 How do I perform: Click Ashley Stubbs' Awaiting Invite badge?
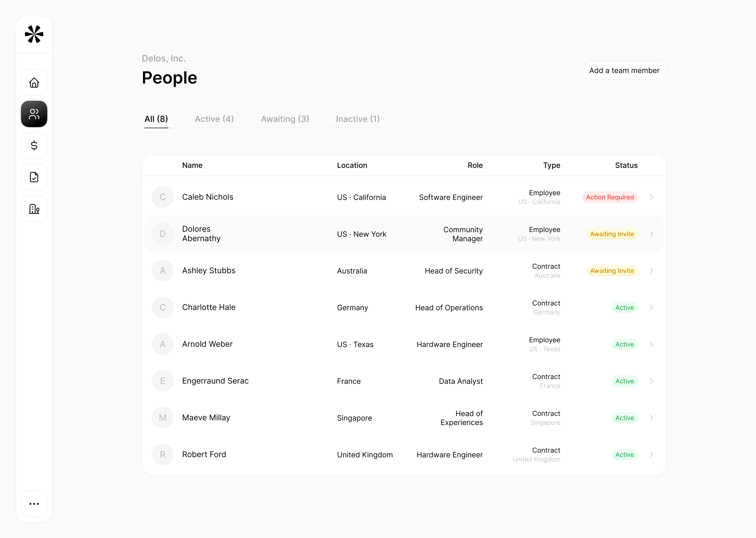(612, 271)
